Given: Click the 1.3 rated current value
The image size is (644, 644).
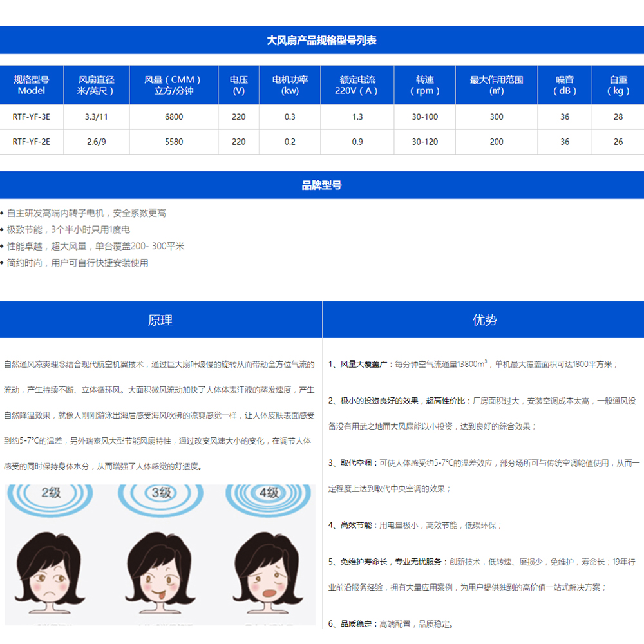Looking at the screenshot, I should [357, 117].
